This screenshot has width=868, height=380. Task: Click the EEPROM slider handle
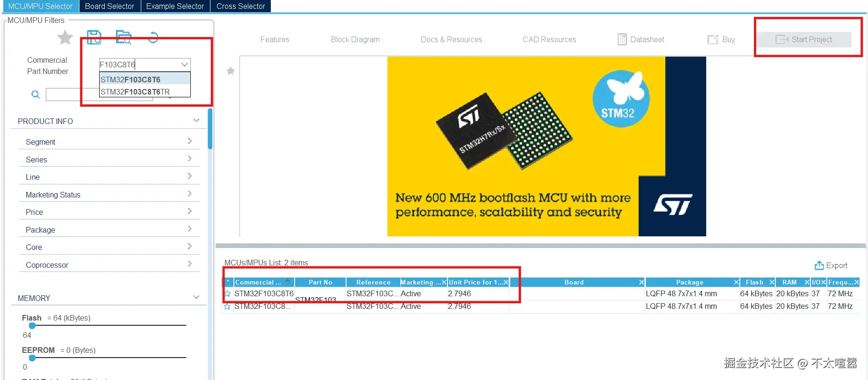coord(32,358)
